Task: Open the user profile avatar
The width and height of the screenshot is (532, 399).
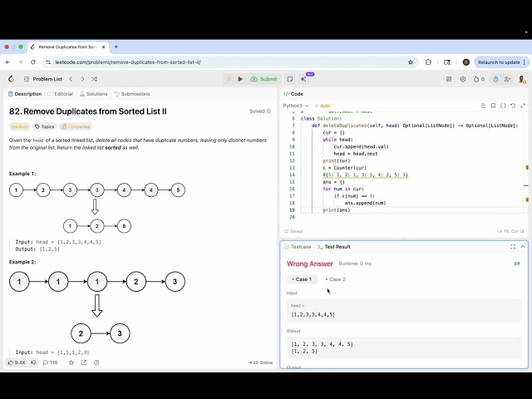Action: point(522,79)
